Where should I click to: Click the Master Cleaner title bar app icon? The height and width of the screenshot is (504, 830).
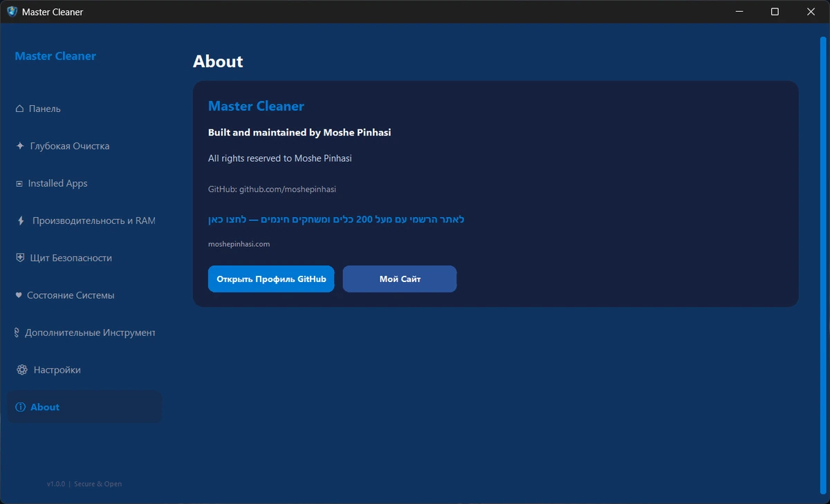(12, 12)
